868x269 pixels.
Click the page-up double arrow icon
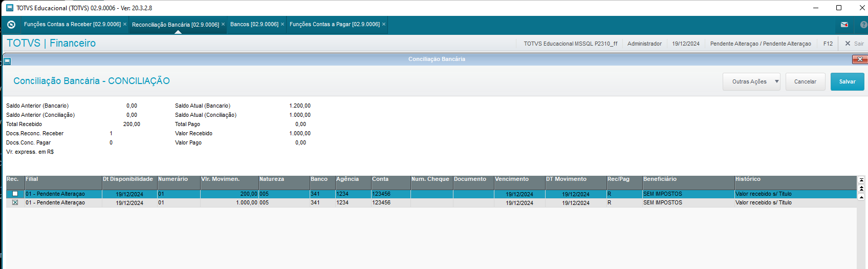click(861, 189)
